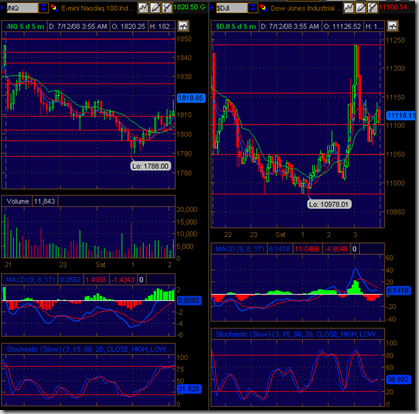This screenshot has height=414, width=419.
Task: Click the $DJI symbol input field
Action: [x=232, y=8]
